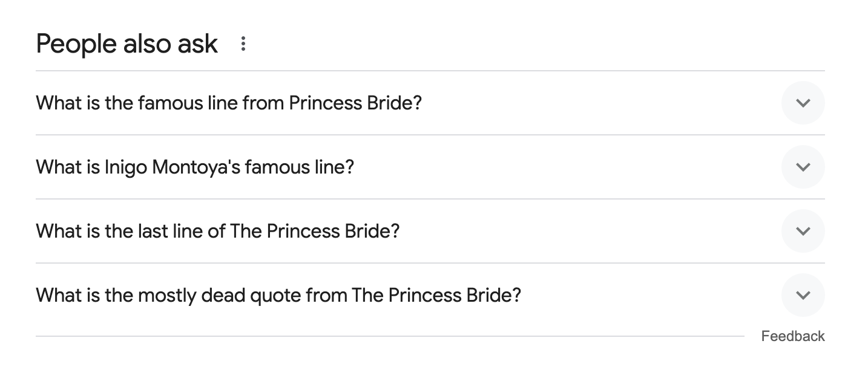The width and height of the screenshot is (868, 387).
Task: Click chevron icon for Inigo Montoya question
Action: coord(803,167)
